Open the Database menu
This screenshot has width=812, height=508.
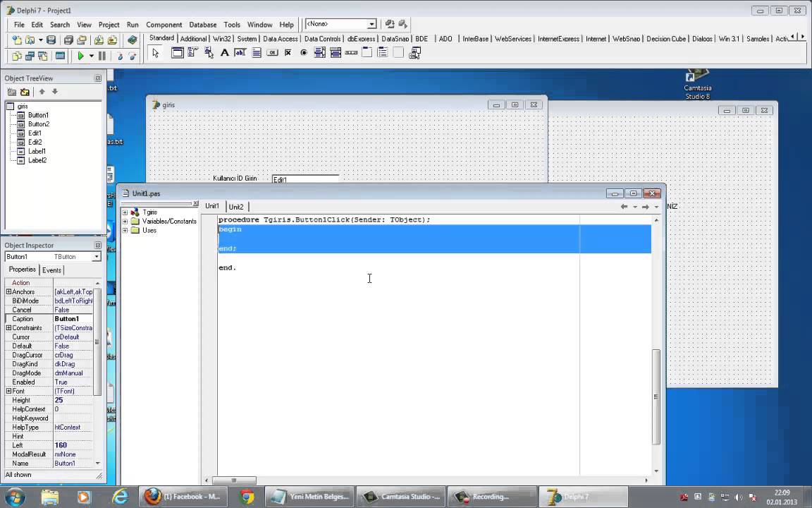coord(202,25)
